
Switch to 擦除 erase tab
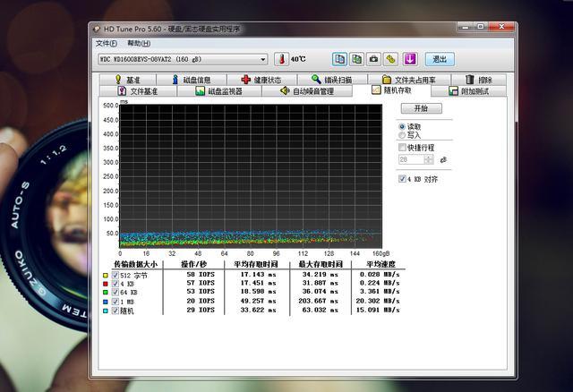point(479,80)
